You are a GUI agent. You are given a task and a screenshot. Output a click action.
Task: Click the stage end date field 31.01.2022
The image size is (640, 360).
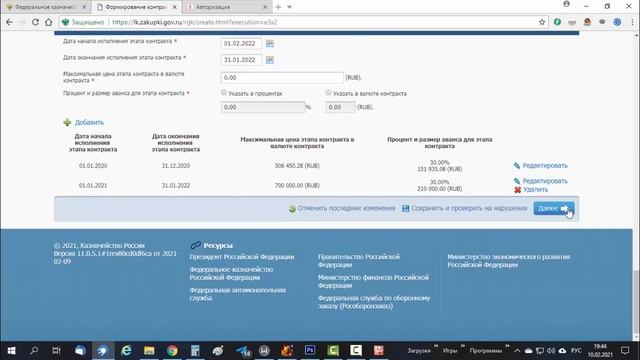click(241, 60)
